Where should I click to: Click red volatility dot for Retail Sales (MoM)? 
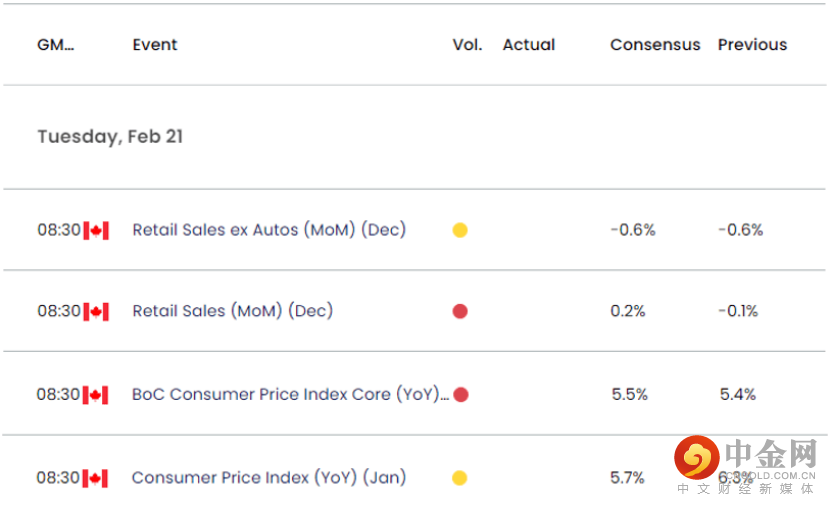click(460, 311)
